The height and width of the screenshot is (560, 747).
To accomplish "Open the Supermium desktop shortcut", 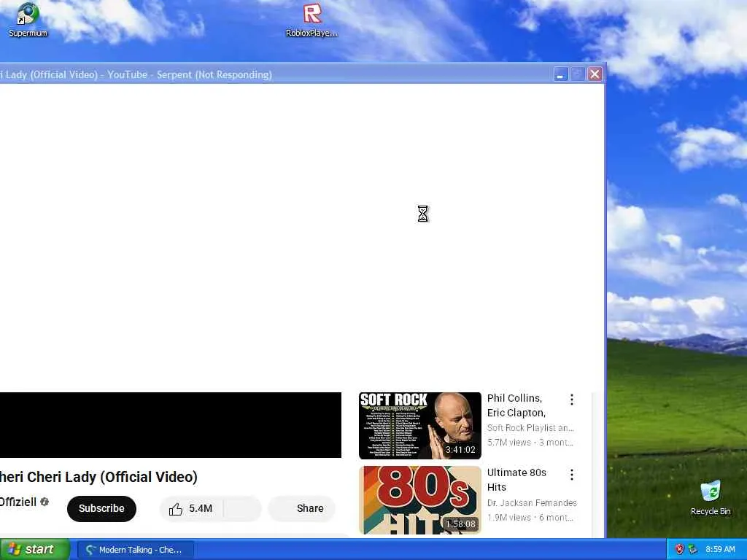I will (28, 19).
